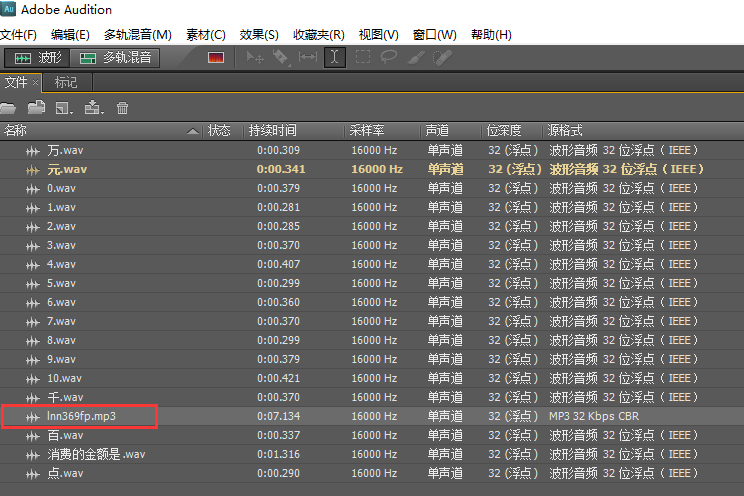Click the waveform icon beside lnn369fp.mp3

(33, 417)
